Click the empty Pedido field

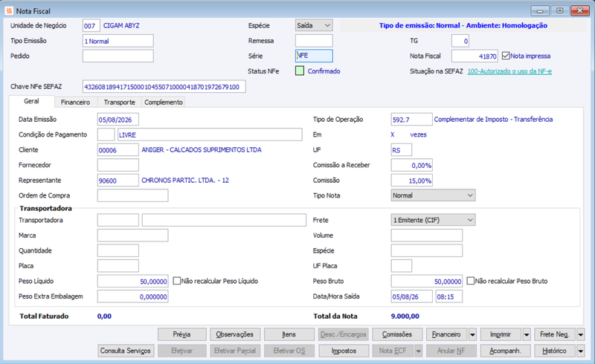click(118, 56)
